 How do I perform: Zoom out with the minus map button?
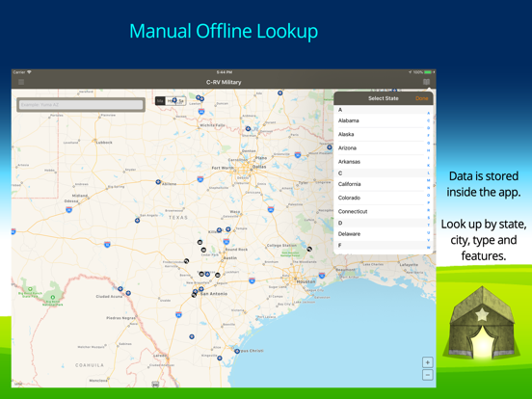coord(428,375)
